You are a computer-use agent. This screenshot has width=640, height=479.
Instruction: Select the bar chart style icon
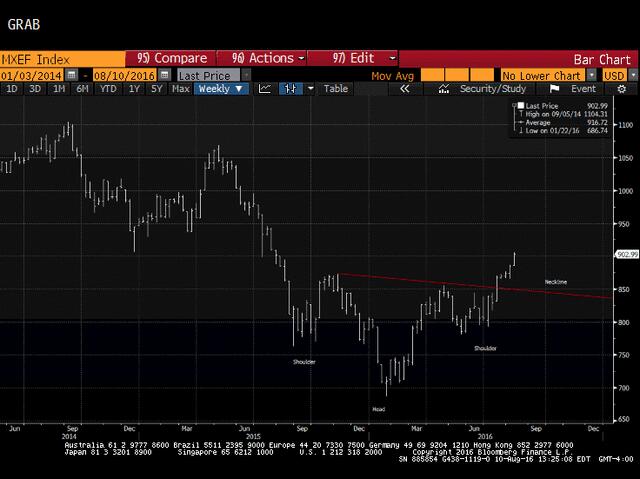coord(290,89)
